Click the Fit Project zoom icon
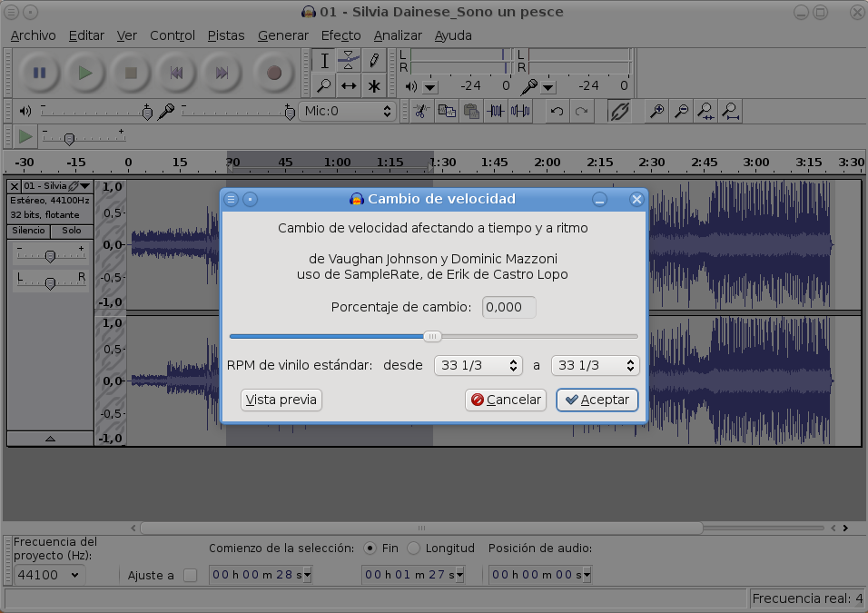Viewport: 868px width, 613px height. 731,112
